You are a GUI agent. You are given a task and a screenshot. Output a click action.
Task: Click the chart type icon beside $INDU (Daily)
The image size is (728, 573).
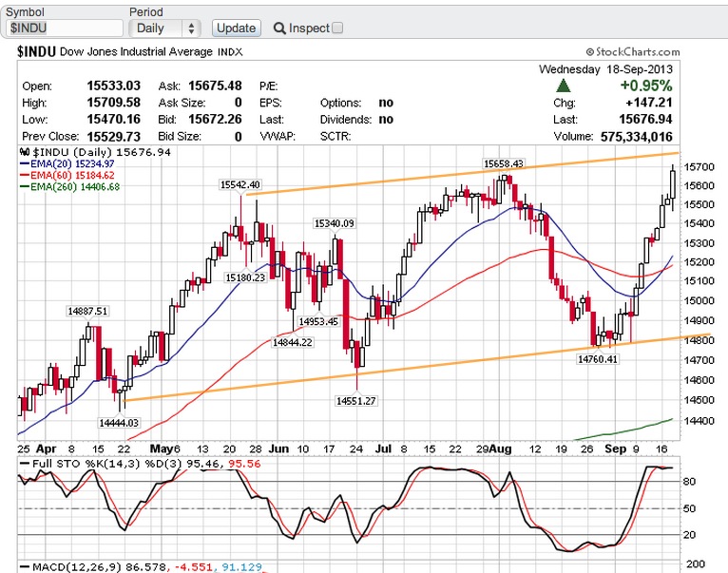[x=25, y=152]
